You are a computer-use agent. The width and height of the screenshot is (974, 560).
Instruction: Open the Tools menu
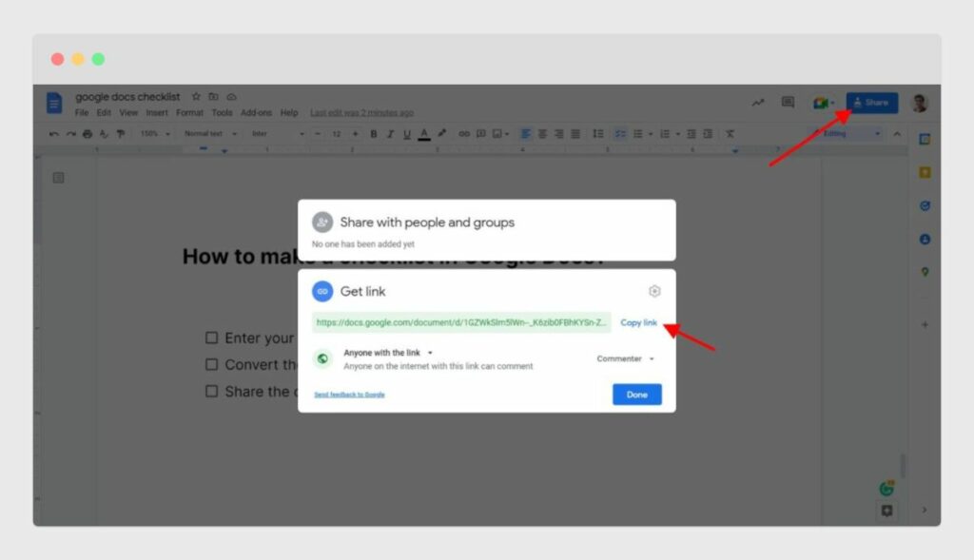click(222, 111)
